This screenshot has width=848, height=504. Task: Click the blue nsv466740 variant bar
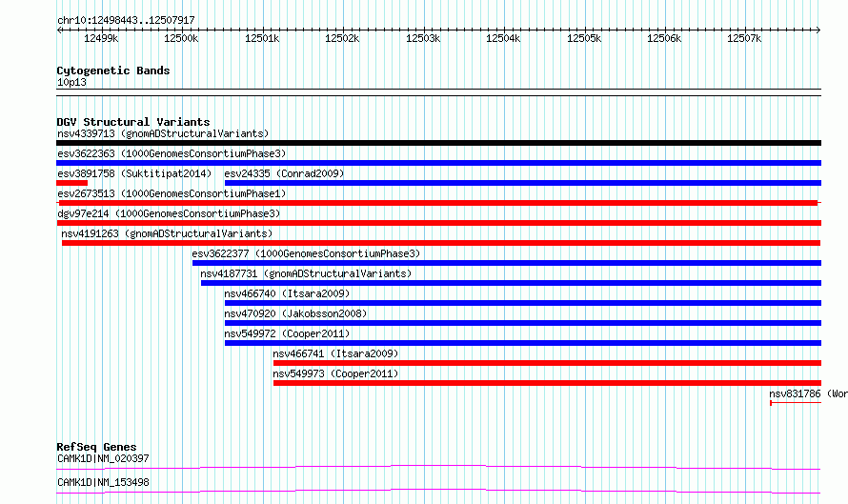pos(523,303)
